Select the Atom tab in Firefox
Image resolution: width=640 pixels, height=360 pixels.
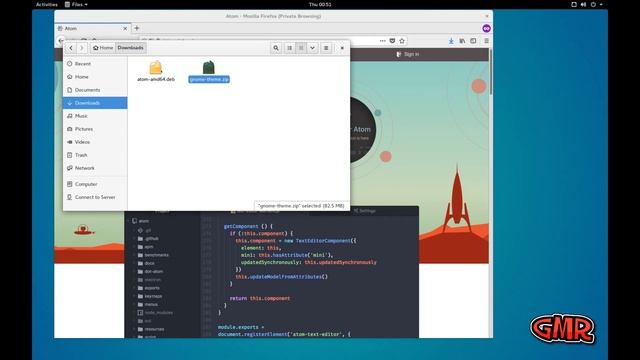[93, 28]
